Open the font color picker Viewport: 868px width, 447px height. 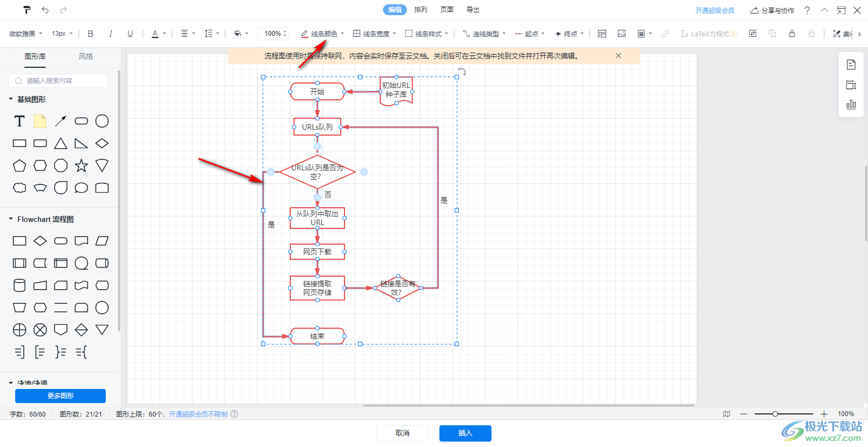pyautogui.click(x=158, y=34)
